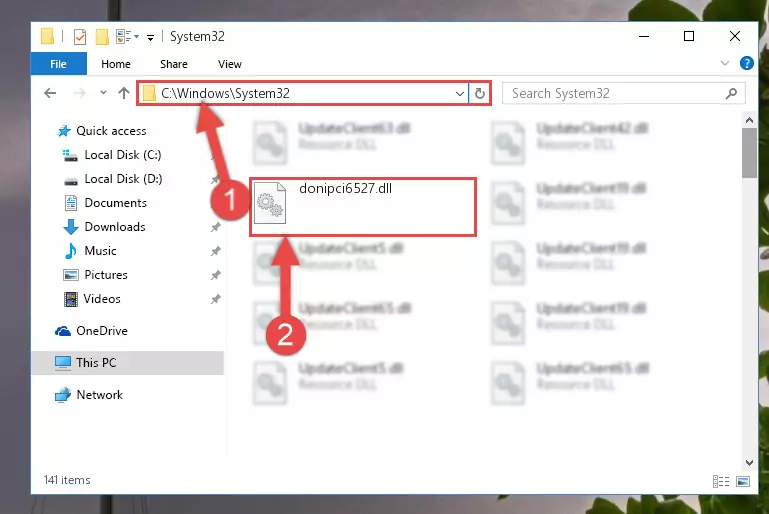Click the folder icon in the address bar
Screen dimensions: 769x514
[x=149, y=93]
